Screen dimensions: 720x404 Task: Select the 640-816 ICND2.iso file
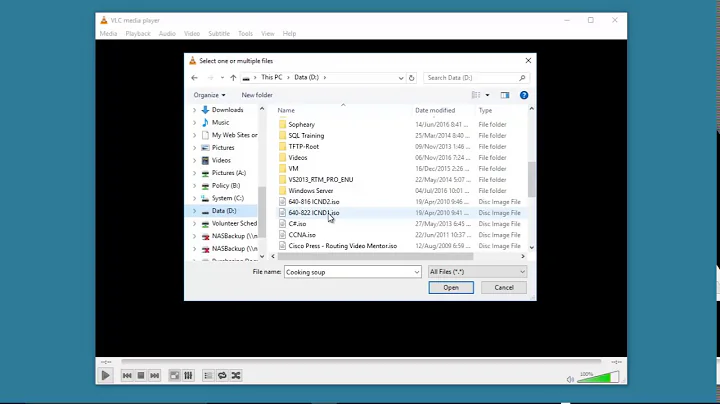[x=314, y=202]
